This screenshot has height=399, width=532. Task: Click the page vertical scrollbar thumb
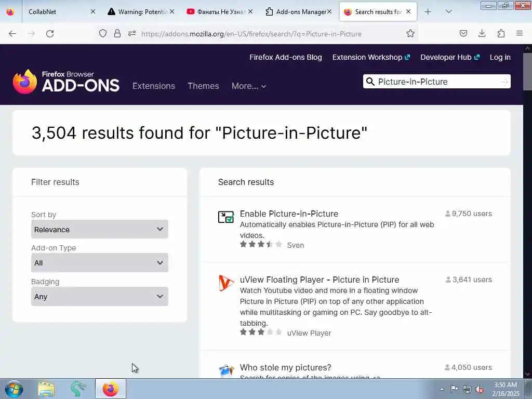point(527,71)
